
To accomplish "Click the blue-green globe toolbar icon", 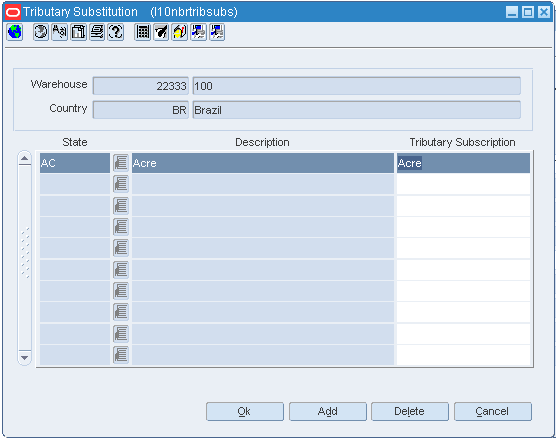I will point(15,32).
